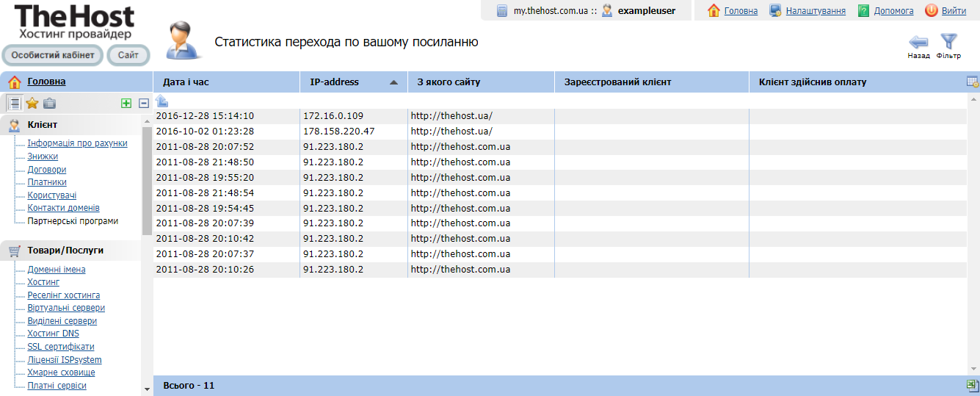Open Хостинг menu item
This screenshot has height=396, width=980.
click(x=43, y=282)
